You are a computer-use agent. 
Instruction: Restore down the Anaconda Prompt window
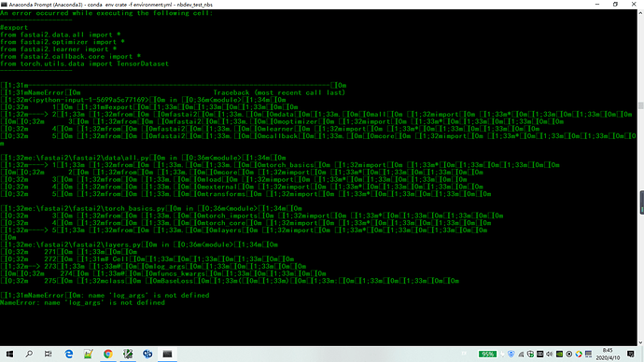(615, 4)
